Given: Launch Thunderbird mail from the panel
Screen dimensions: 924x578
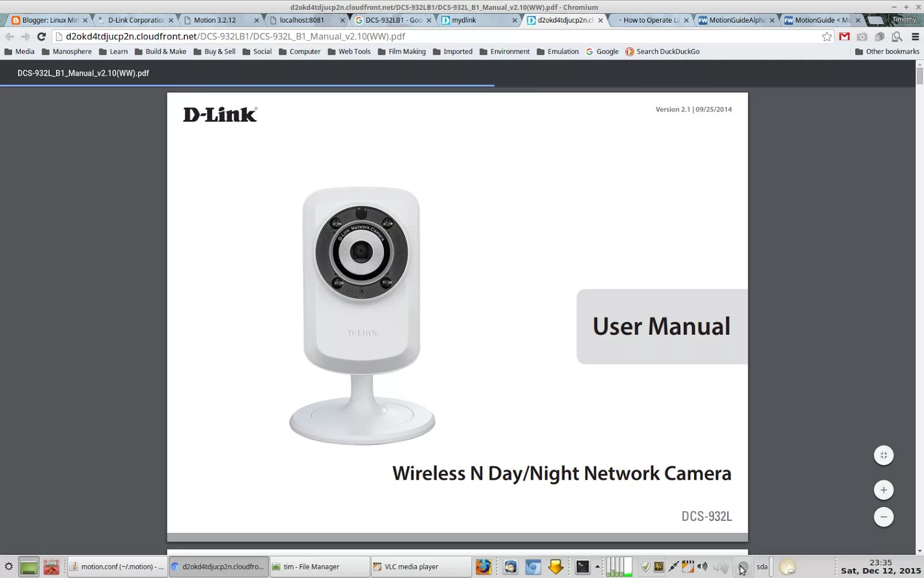Looking at the screenshot, I should click(x=510, y=567).
